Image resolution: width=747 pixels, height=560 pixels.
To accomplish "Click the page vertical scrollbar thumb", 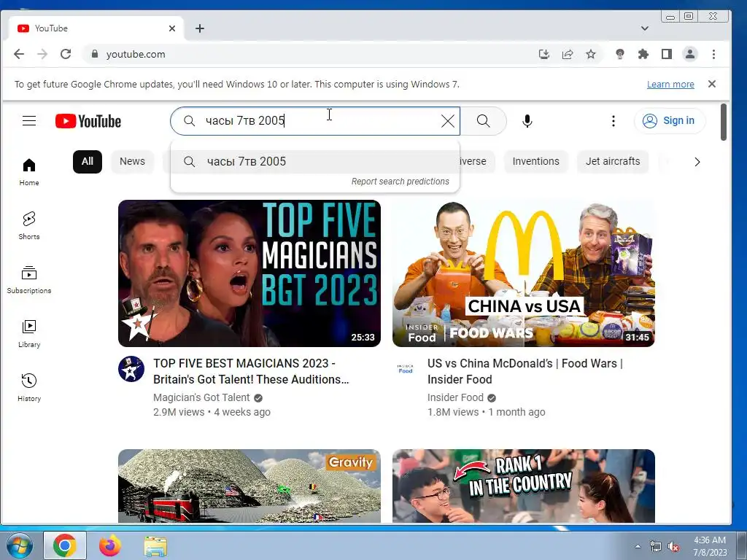I will [x=723, y=122].
